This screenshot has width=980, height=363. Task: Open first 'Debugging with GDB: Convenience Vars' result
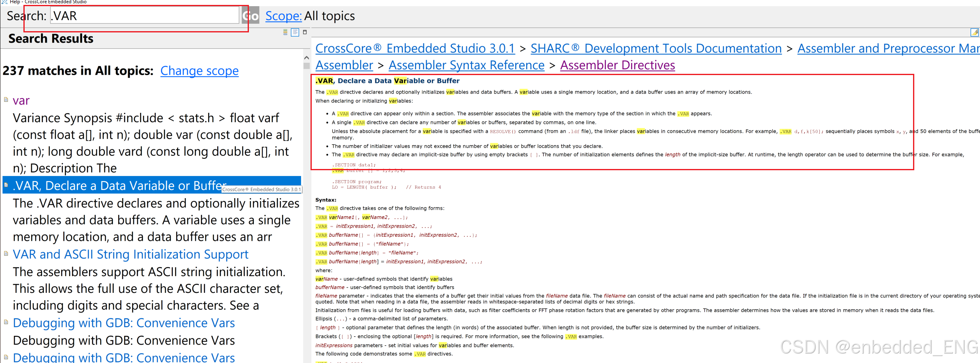[x=124, y=323]
